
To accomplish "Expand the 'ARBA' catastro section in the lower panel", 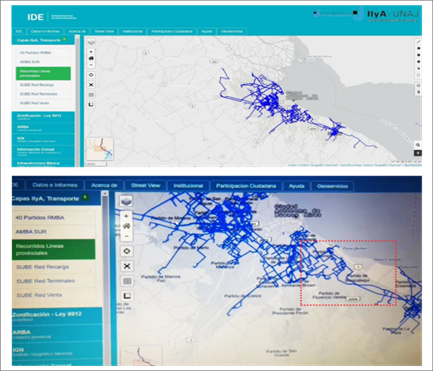I will (57, 334).
